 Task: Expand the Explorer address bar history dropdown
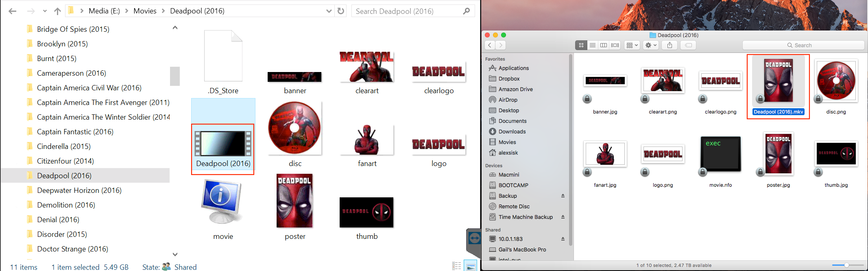(x=329, y=11)
